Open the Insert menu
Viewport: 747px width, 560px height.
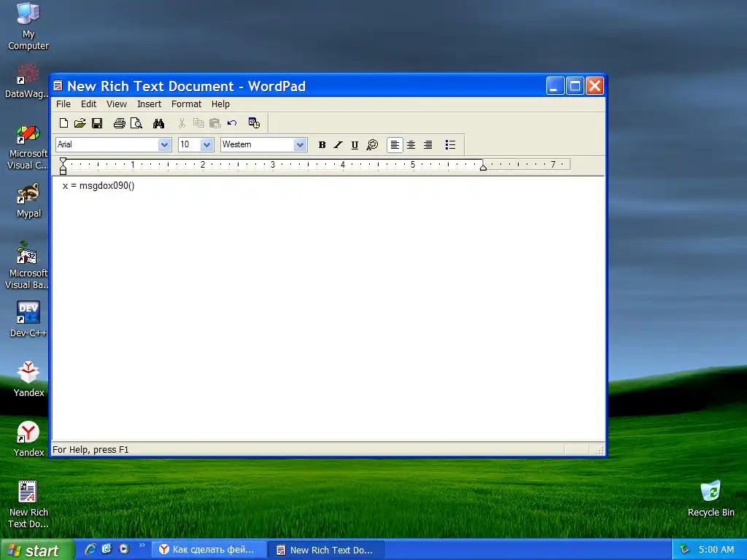coord(149,104)
